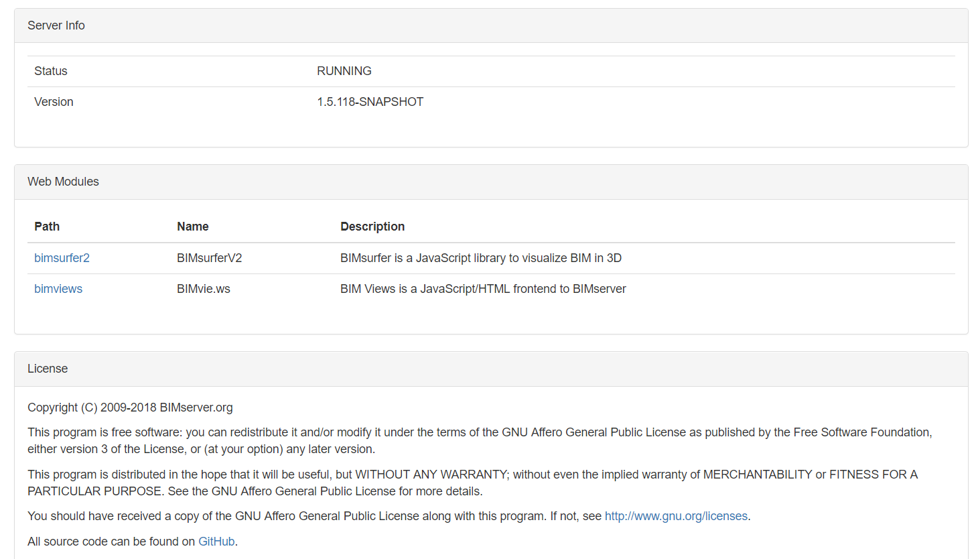Visit the GitHub source code link
Image resolution: width=980 pixels, height=559 pixels.
tap(216, 542)
